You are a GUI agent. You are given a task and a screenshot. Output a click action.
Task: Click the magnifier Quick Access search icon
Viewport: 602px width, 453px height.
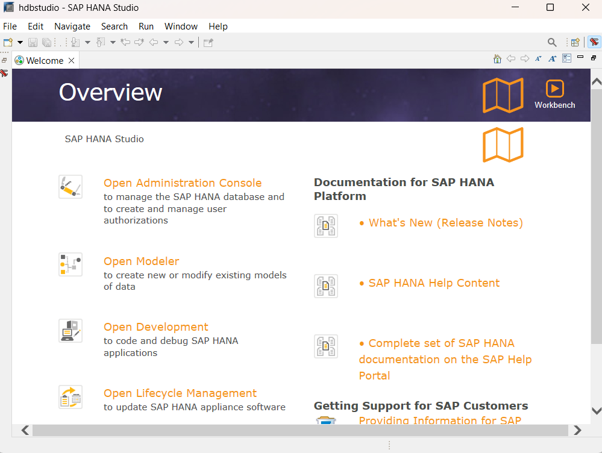point(552,42)
